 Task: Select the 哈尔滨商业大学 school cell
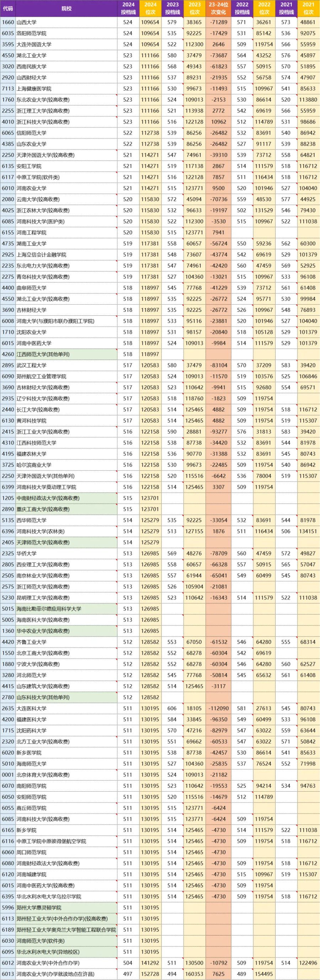(66, 465)
